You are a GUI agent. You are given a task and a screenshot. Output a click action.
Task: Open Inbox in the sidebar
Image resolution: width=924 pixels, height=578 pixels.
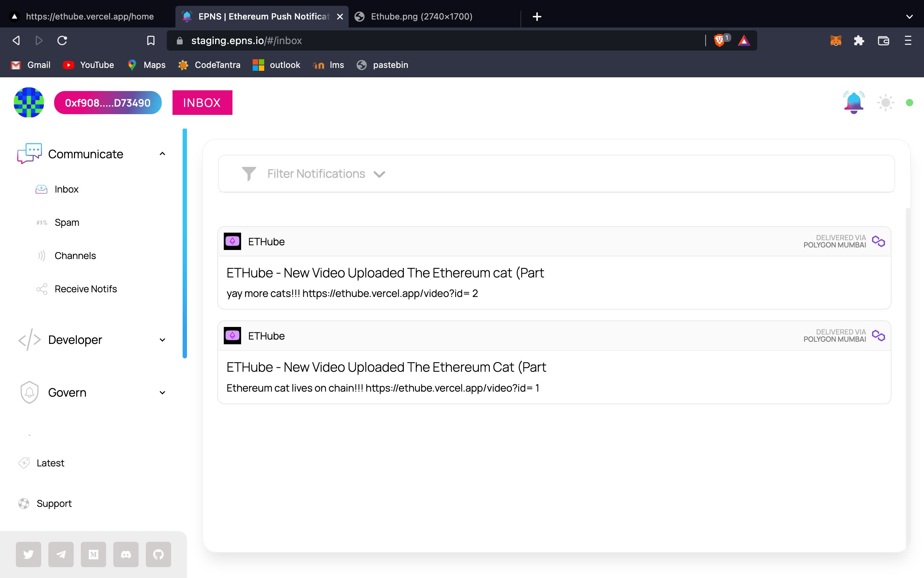pos(66,189)
